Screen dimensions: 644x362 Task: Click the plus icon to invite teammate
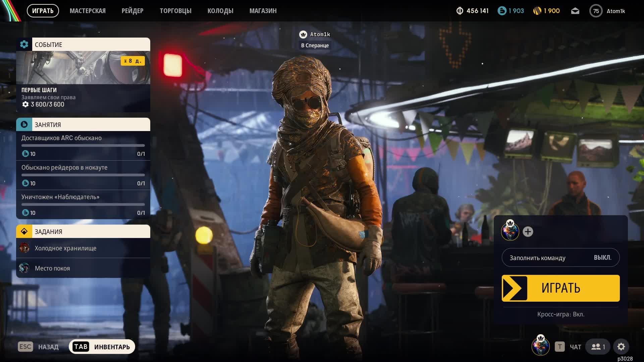(528, 232)
